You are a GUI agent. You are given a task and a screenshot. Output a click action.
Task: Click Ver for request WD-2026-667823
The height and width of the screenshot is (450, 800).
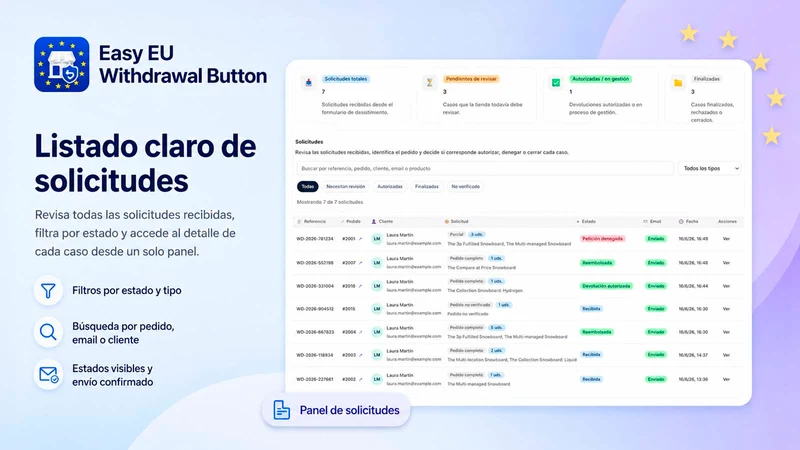(726, 332)
